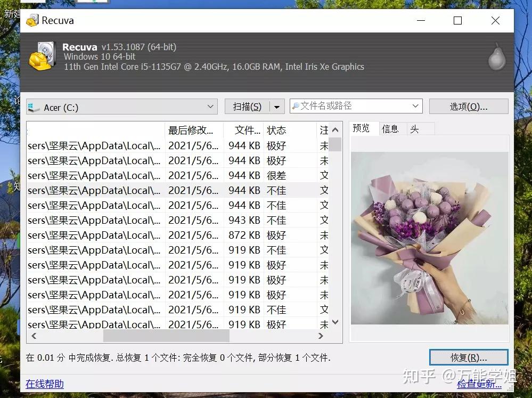Click the horizontal scroll right arrow

[321, 336]
